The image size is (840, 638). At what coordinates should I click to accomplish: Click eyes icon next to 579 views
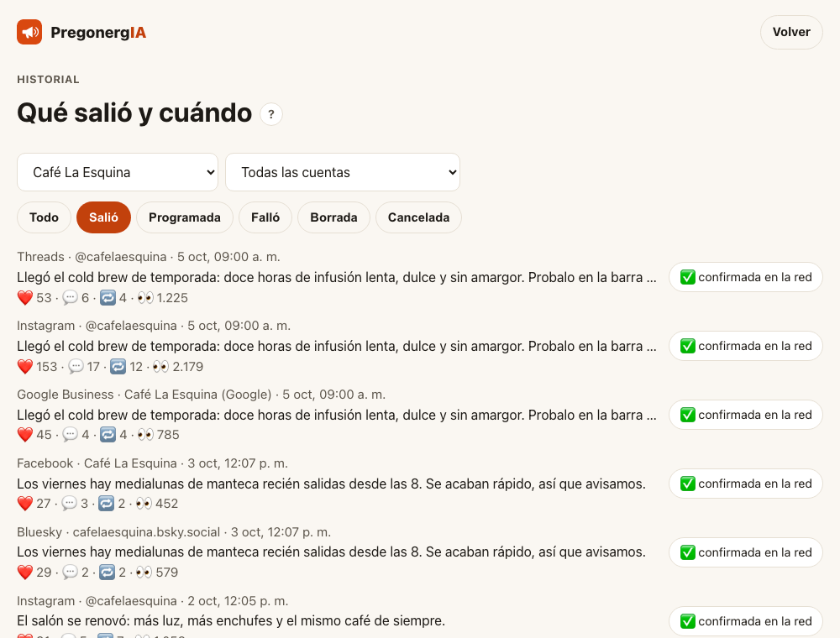(144, 573)
